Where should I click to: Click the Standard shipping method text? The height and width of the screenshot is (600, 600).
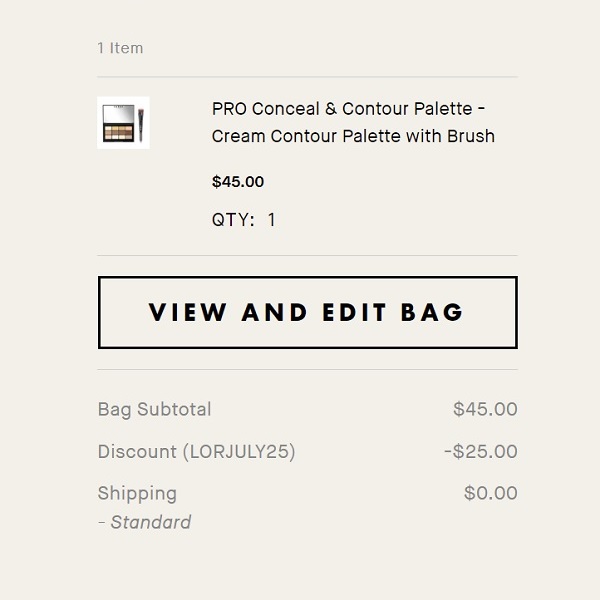click(x=150, y=522)
